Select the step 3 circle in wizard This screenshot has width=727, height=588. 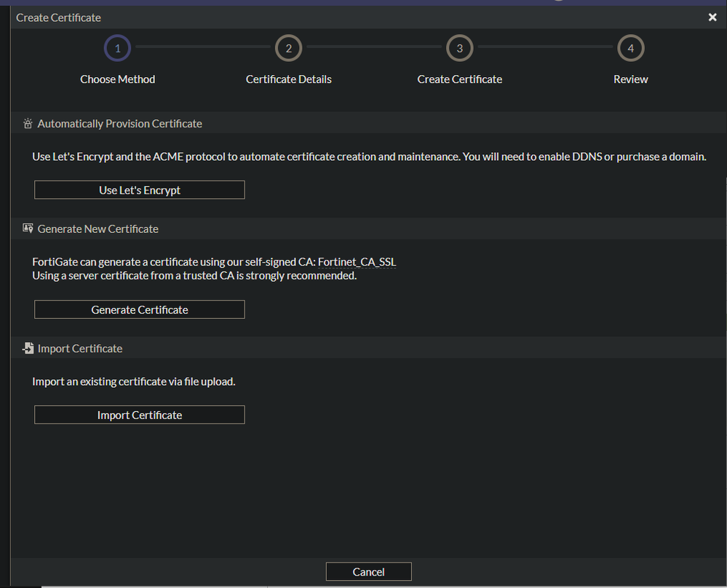click(x=460, y=49)
